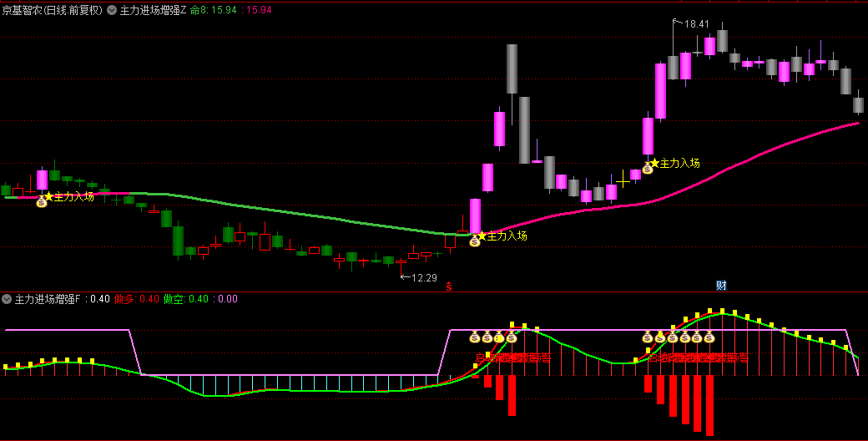Screen dimensions: 868x441
Task: Click the 主力入场 text near the 12.29 low
Action: point(507,236)
